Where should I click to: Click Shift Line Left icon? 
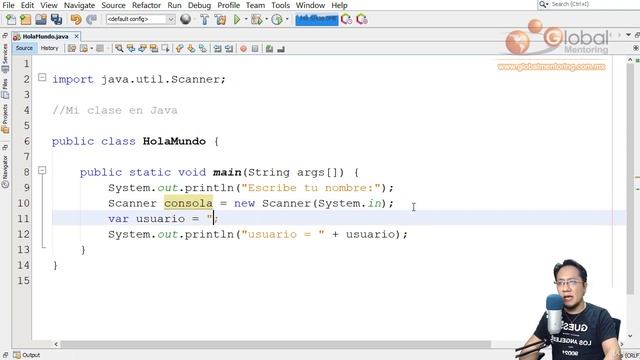tap(218, 49)
